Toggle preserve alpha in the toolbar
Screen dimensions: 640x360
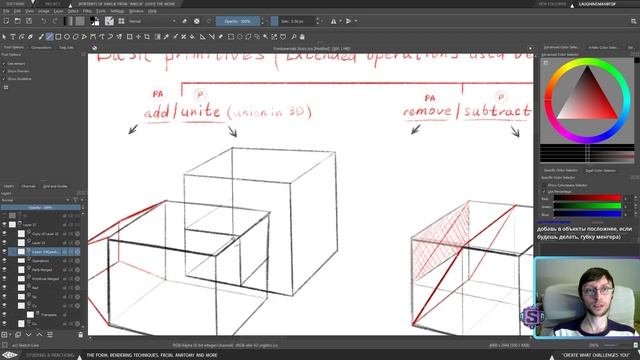[197, 21]
